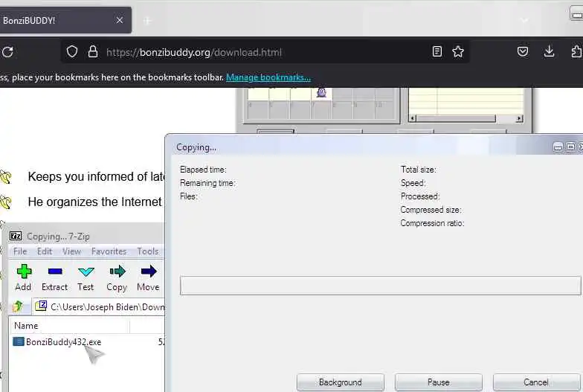Open the Manage bookmarks link
This screenshot has height=392, width=583.
point(268,77)
